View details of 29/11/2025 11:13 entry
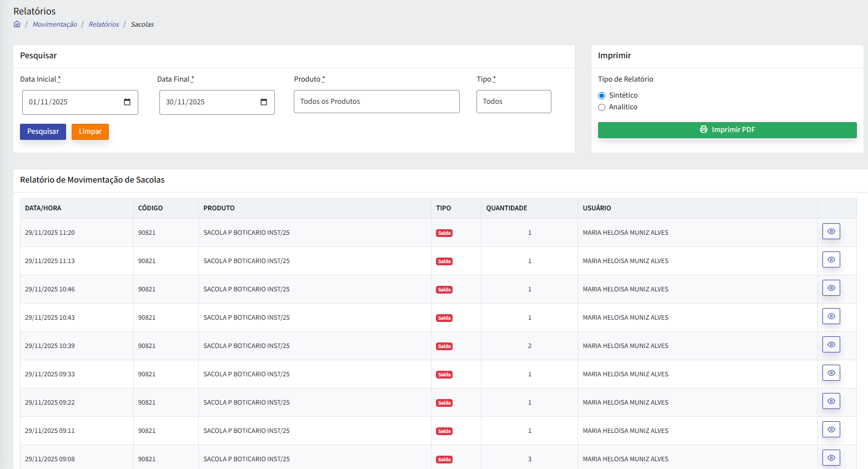868x469 pixels. (x=831, y=260)
